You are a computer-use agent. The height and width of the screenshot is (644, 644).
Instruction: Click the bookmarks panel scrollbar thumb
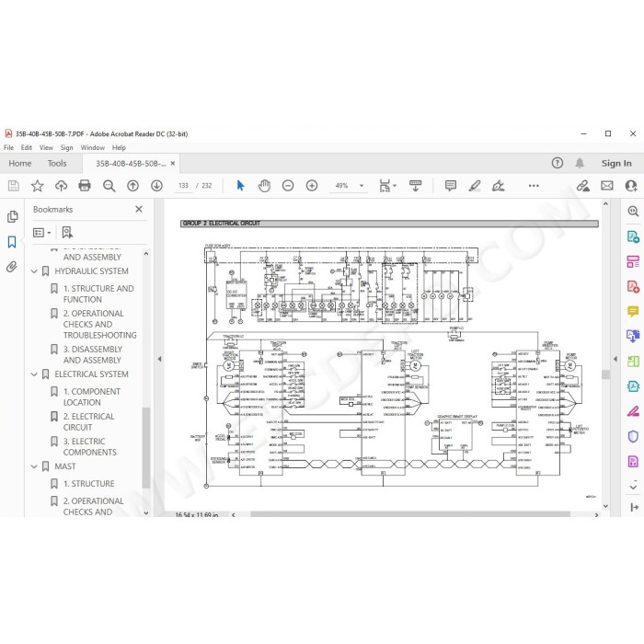coord(145,448)
